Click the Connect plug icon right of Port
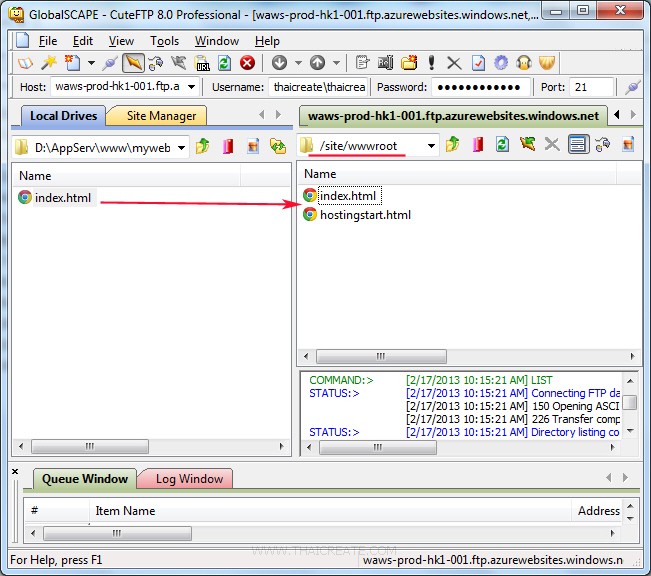Image resolution: width=651 pixels, height=576 pixels. coord(633,87)
